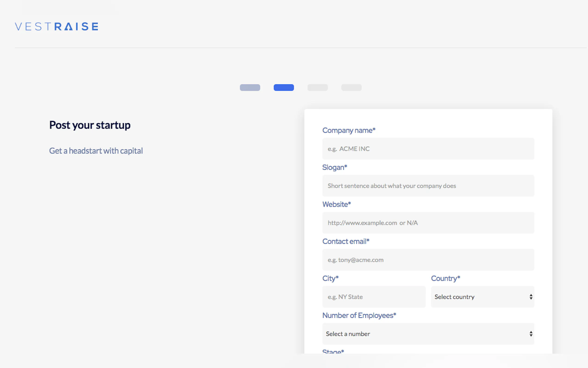The height and width of the screenshot is (368, 588).
Task: Focus the Website URL input field
Action: tap(428, 223)
